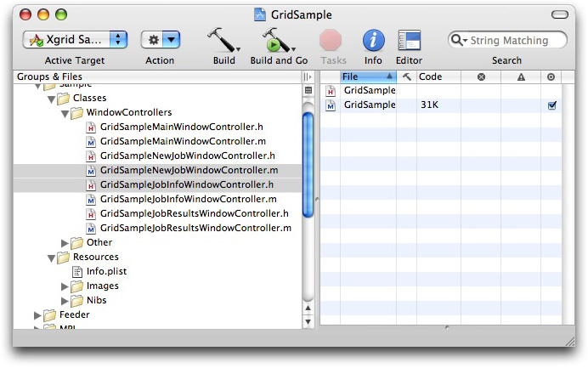The height and width of the screenshot is (368, 588).
Task: Sort by the File column header
Action: pos(368,76)
